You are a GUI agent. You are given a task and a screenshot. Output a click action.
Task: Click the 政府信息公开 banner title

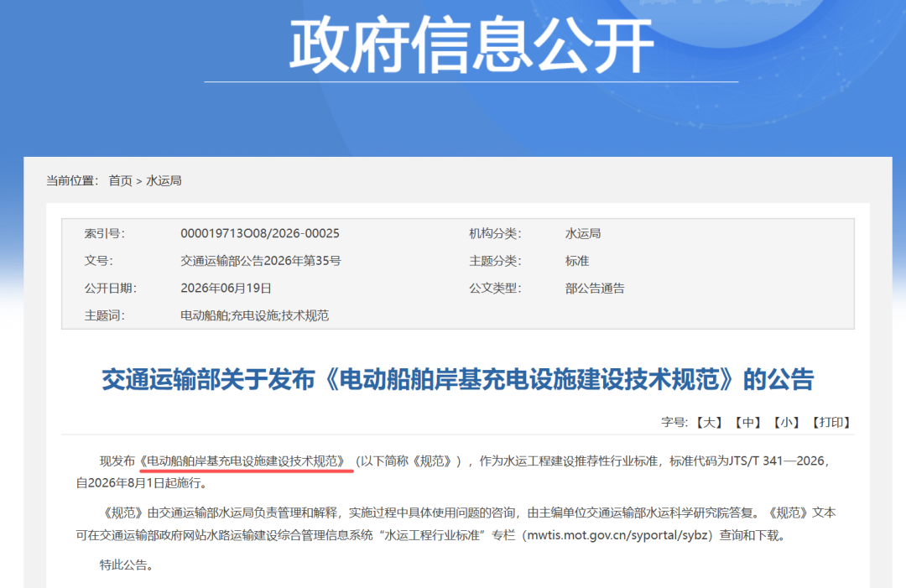[x=471, y=45]
